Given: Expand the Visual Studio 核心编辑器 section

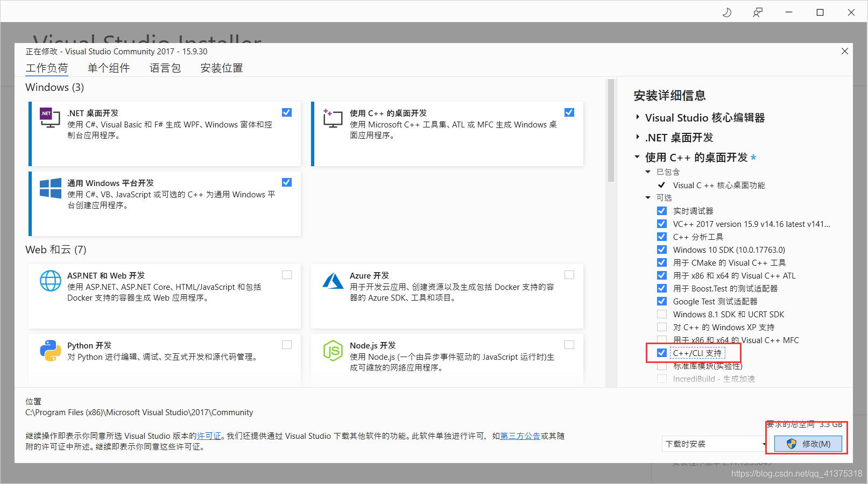Looking at the screenshot, I should [637, 117].
